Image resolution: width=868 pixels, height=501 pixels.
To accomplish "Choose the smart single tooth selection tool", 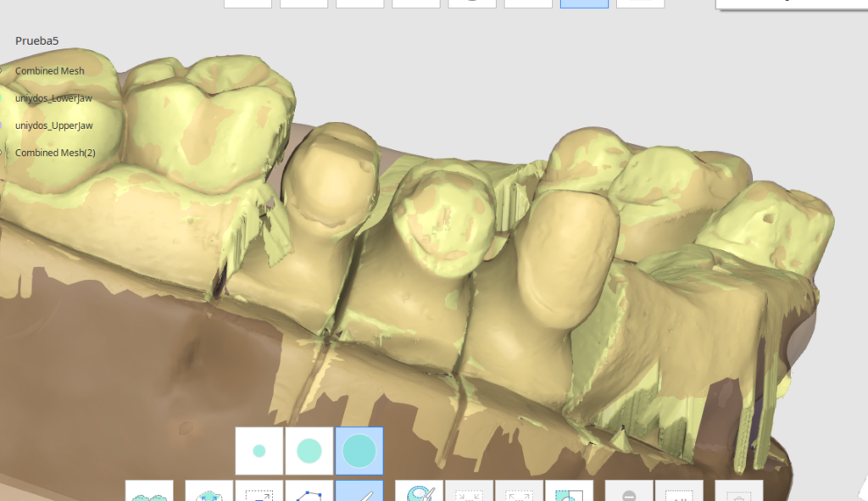I will (x=209, y=491).
